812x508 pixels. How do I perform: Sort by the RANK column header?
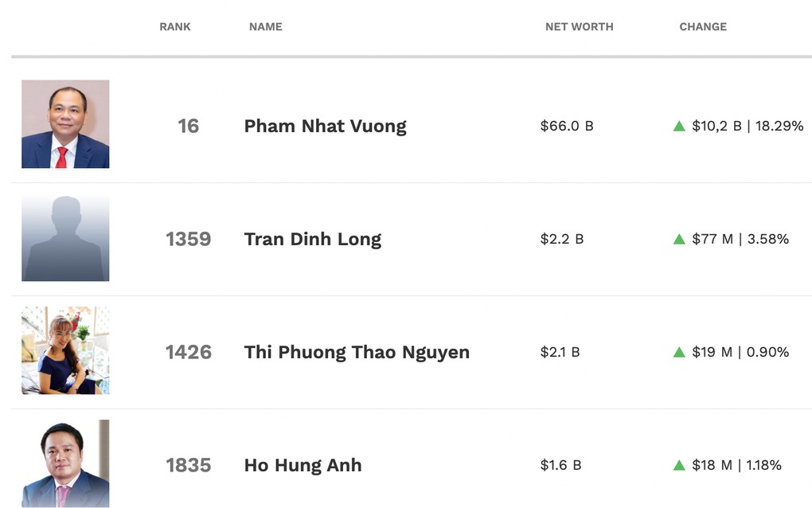pyautogui.click(x=175, y=27)
